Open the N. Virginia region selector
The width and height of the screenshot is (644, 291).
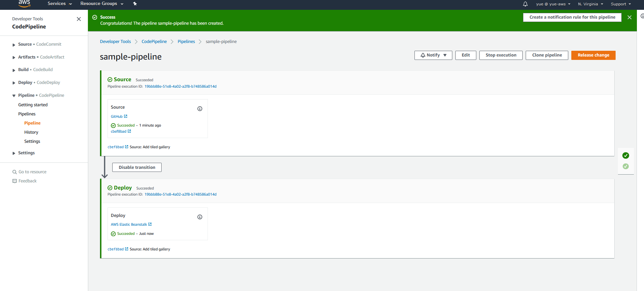[x=590, y=4]
